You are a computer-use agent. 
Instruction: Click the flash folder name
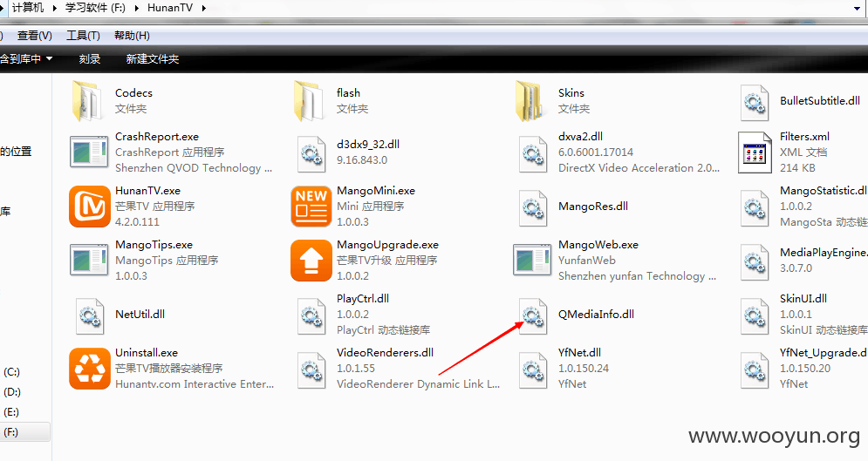tap(348, 93)
